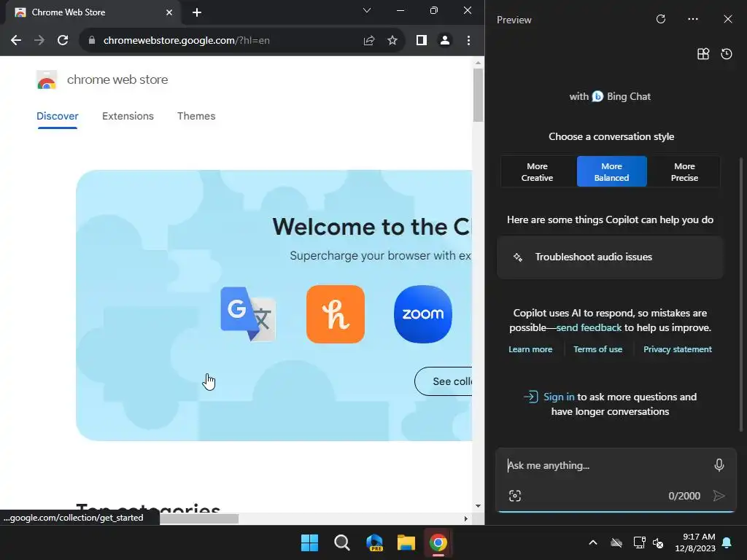Open the Learn more link
747x560 pixels.
click(x=530, y=349)
